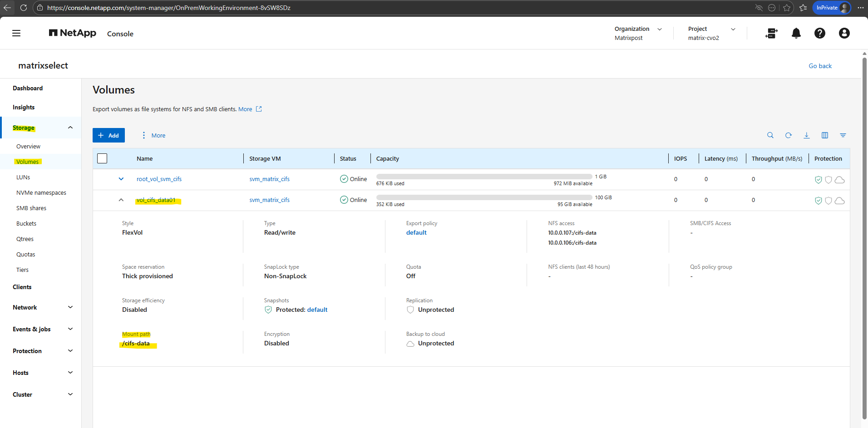Tick the select-all checkbox in table header
Image resolution: width=868 pixels, height=428 pixels.
coord(102,158)
